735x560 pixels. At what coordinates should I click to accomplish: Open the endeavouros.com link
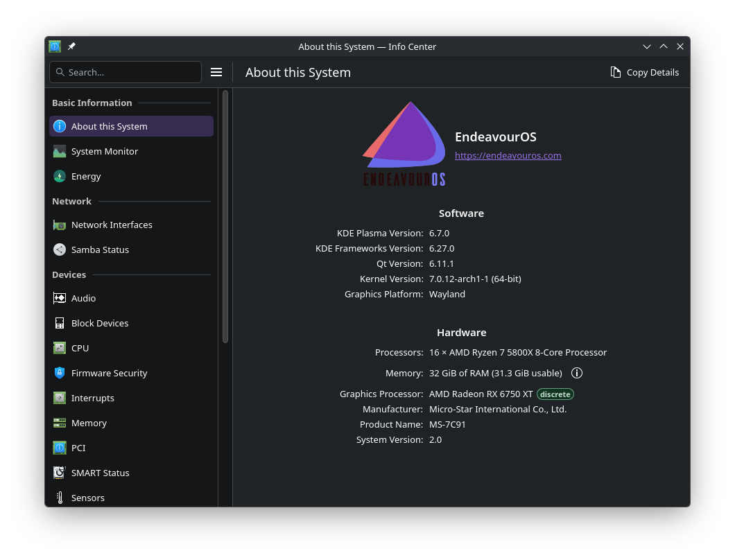pyautogui.click(x=508, y=155)
